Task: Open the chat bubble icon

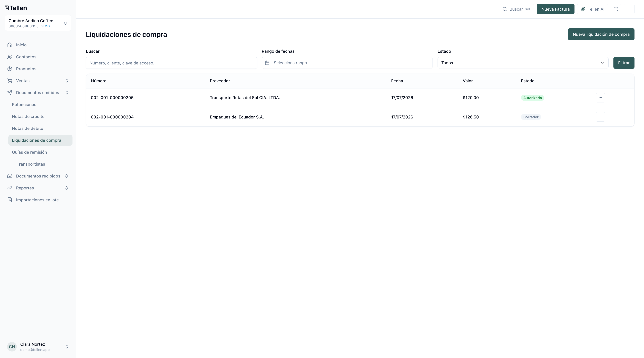Action: (x=616, y=9)
